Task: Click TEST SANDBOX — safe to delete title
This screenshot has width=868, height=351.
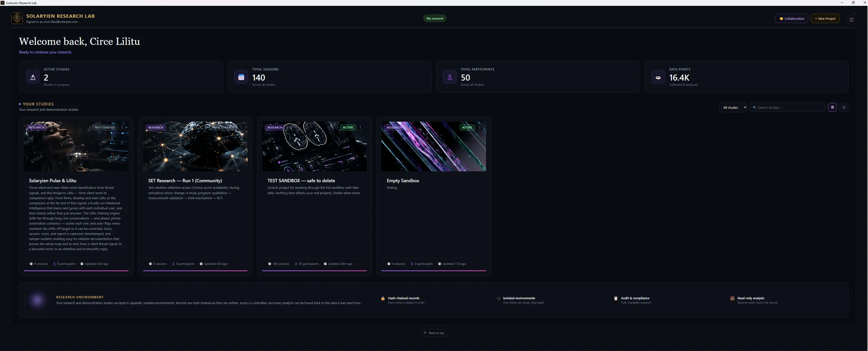Action: tap(301, 181)
